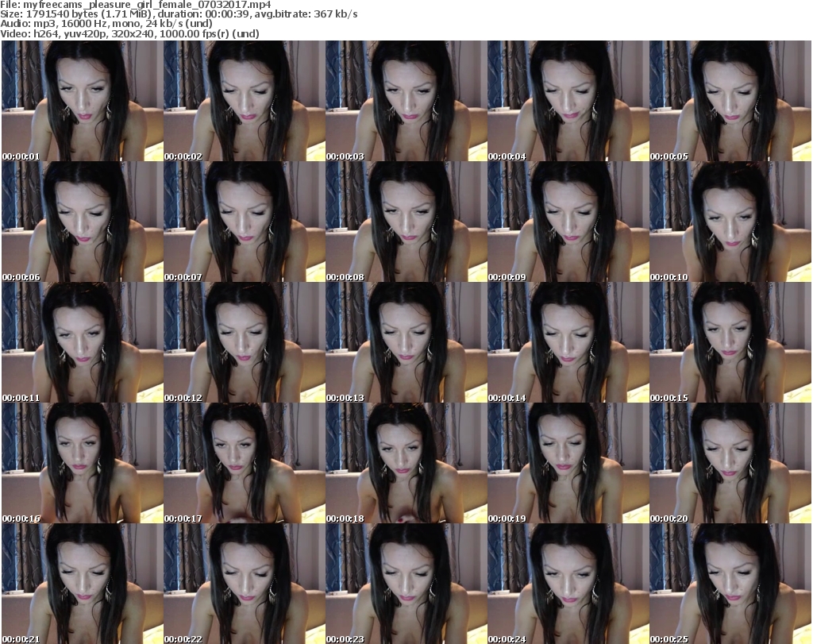Image resolution: width=813 pixels, height=644 pixels.
Task: Select the frame stamped 00:00:09
Action: [x=568, y=222]
